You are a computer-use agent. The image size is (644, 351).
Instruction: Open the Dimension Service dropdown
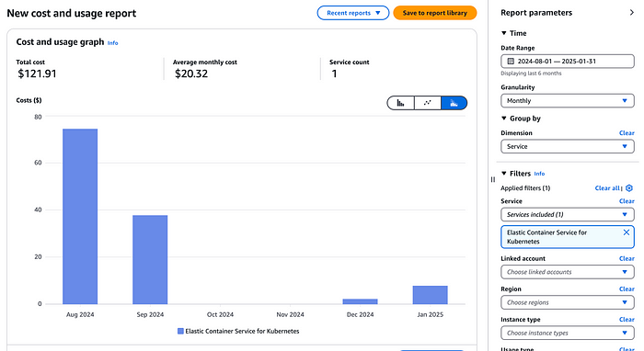[x=568, y=146]
